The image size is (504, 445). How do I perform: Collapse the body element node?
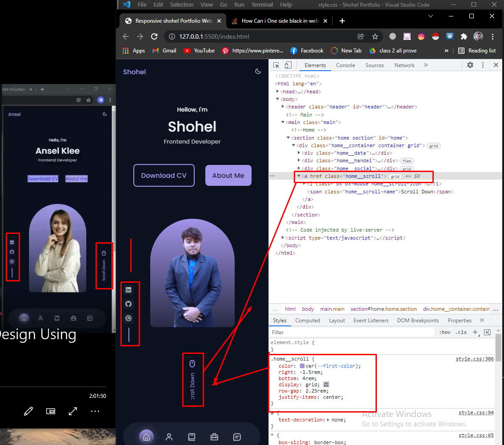[277, 99]
